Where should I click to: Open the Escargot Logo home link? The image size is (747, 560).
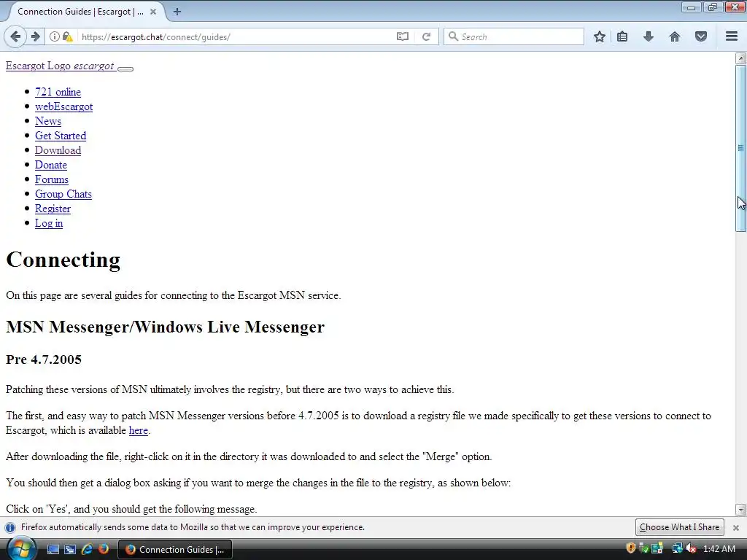[x=60, y=66]
